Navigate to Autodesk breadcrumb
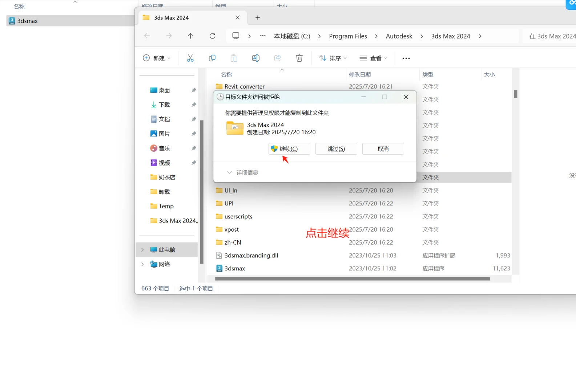 pos(399,36)
